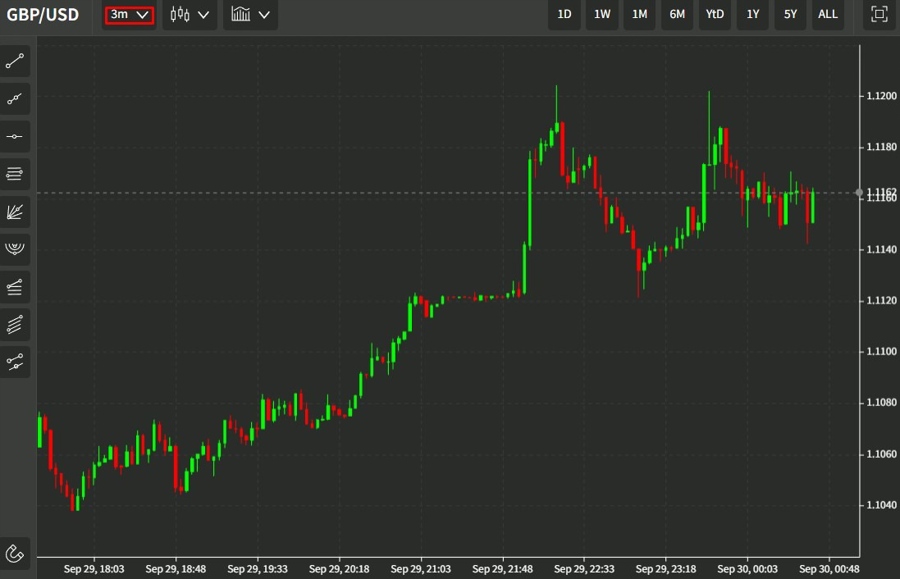900x579 pixels.
Task: Click the Sep 29, 18:48 time label
Action: coord(175,569)
